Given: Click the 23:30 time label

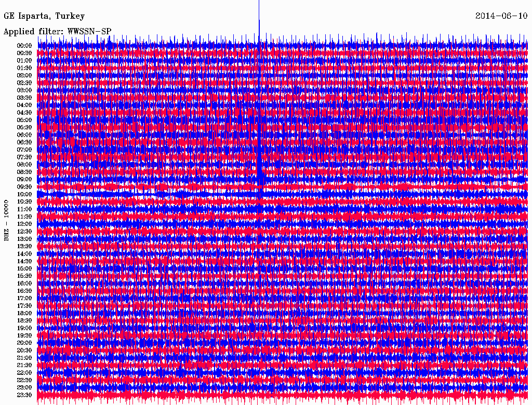Looking at the screenshot, I should coord(24,395).
